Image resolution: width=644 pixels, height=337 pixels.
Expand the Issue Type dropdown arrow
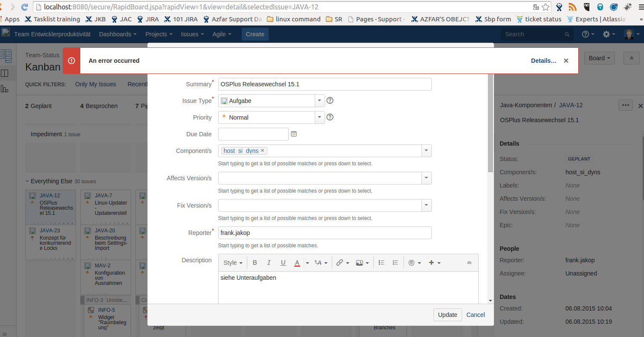(x=320, y=101)
